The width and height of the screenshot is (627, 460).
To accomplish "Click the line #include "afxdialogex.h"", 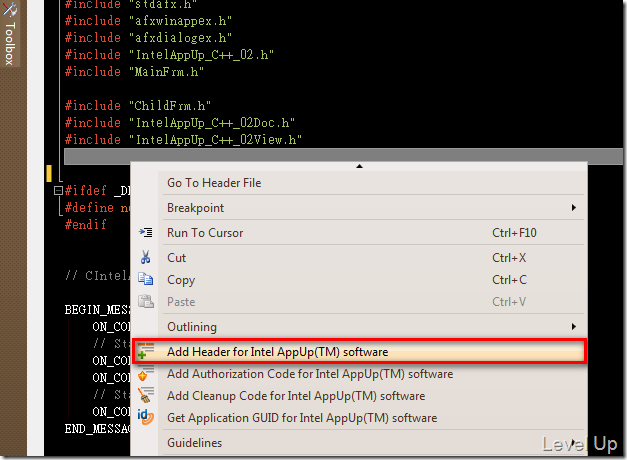I will [x=148, y=38].
